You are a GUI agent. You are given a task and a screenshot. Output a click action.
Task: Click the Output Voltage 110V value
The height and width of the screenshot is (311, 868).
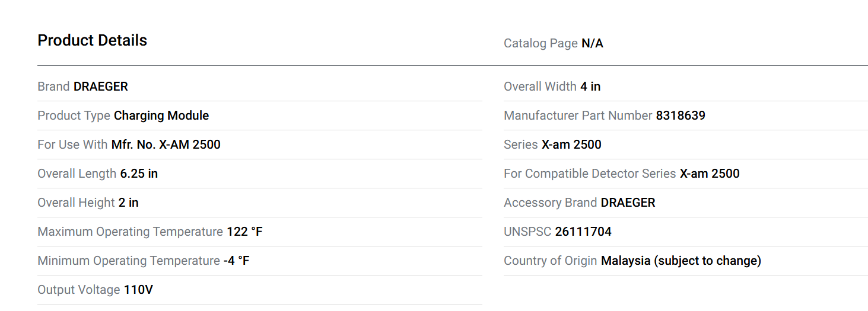(138, 290)
